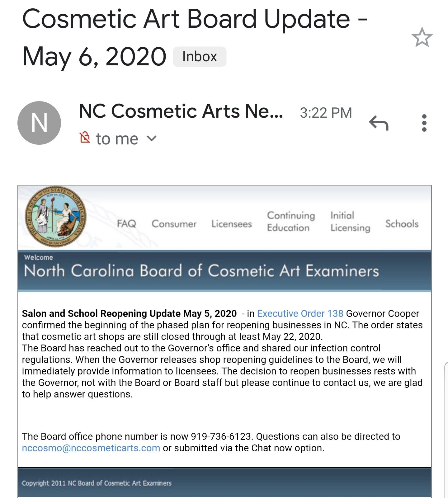The width and height of the screenshot is (448, 498).
Task: Tap the Copyright 2011 footer text
Action: pyautogui.click(x=97, y=483)
